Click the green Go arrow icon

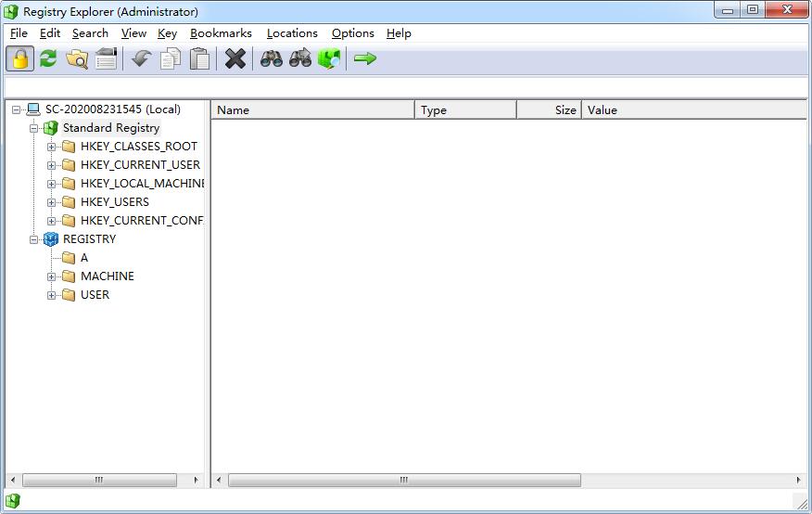coord(364,58)
